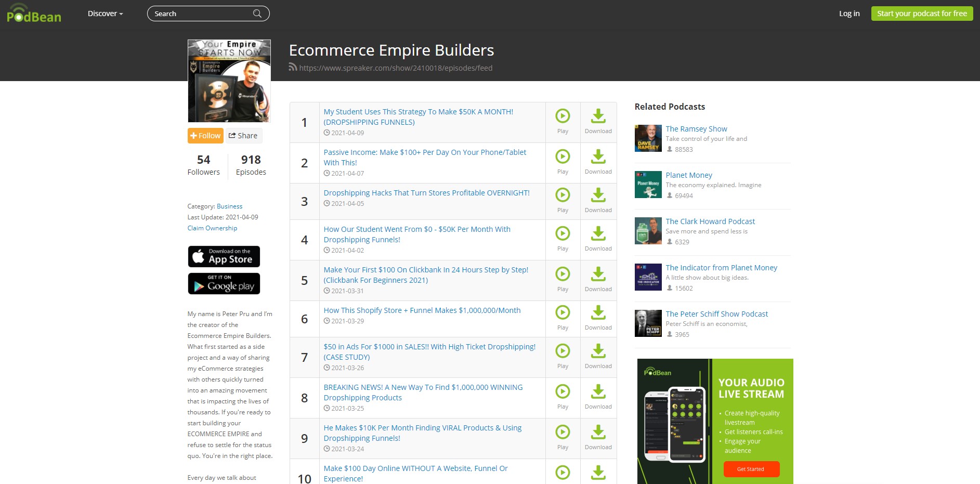Click Get Started in live stream ad

(x=751, y=469)
